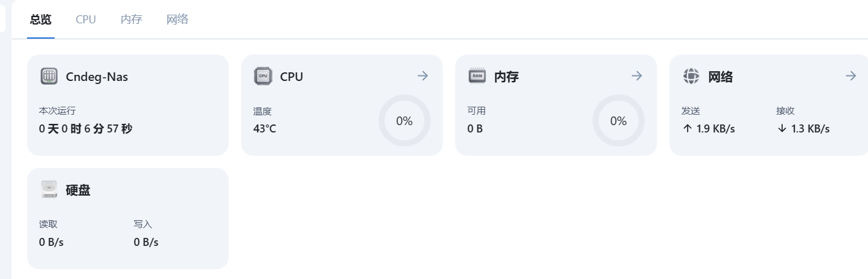This screenshot has height=279, width=868.
Task: Select the 总览 overview tab
Action: coord(40,20)
